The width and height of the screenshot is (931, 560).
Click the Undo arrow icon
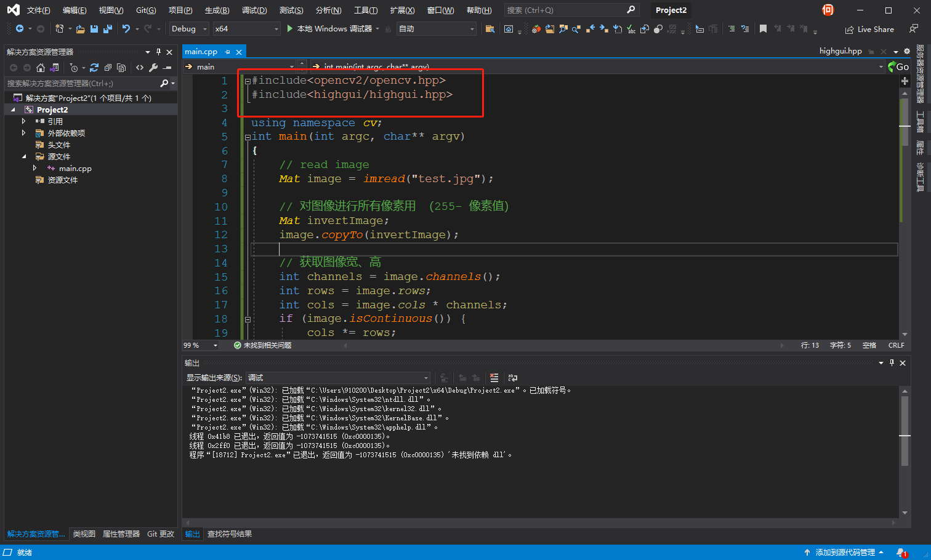point(126,29)
